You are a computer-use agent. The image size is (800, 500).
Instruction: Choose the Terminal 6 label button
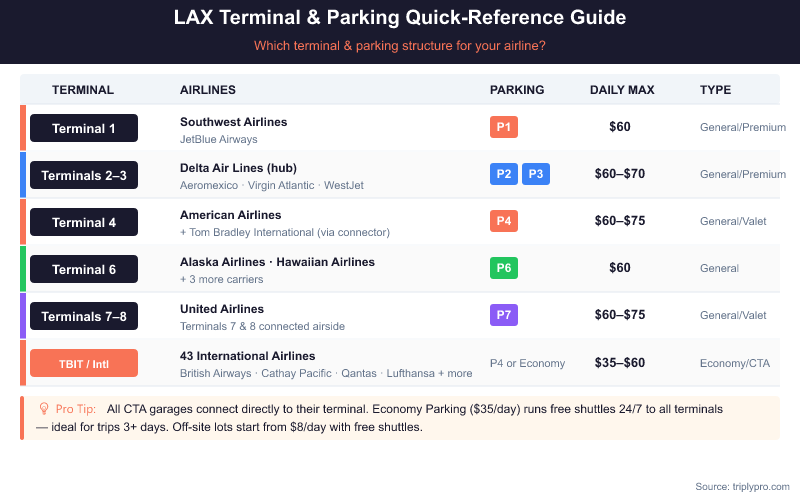click(84, 269)
